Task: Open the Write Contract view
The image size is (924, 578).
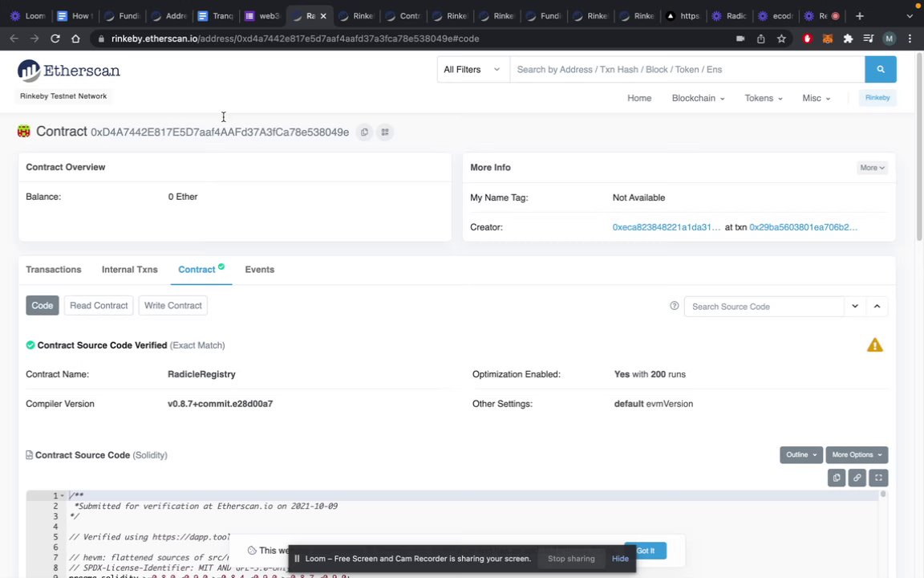Action: click(x=172, y=306)
